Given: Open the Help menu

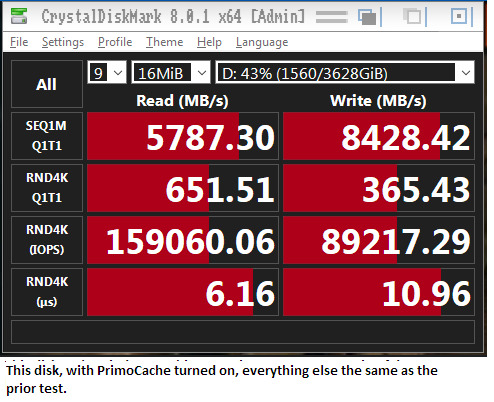Looking at the screenshot, I should pos(209,42).
